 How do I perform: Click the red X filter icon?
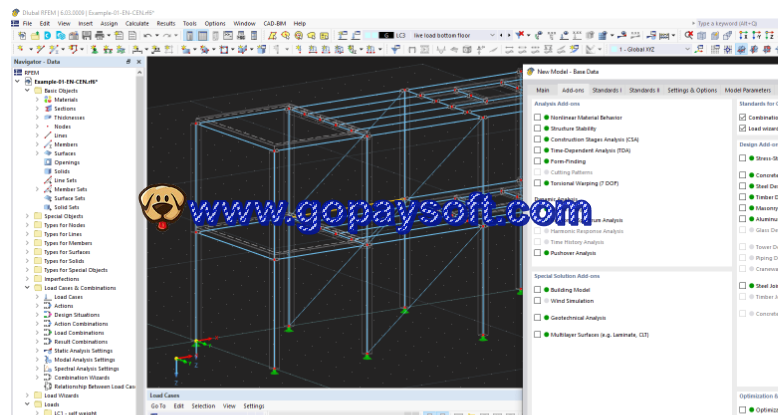(519, 35)
